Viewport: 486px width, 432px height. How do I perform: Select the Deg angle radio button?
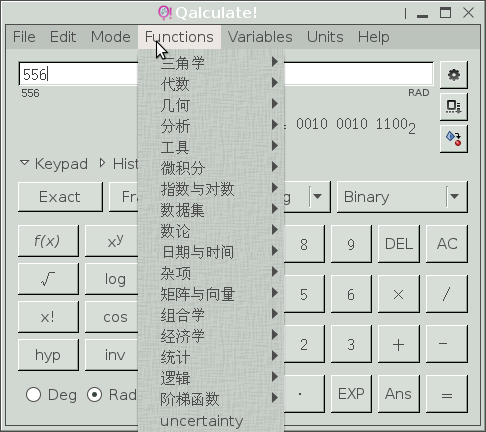[33, 395]
